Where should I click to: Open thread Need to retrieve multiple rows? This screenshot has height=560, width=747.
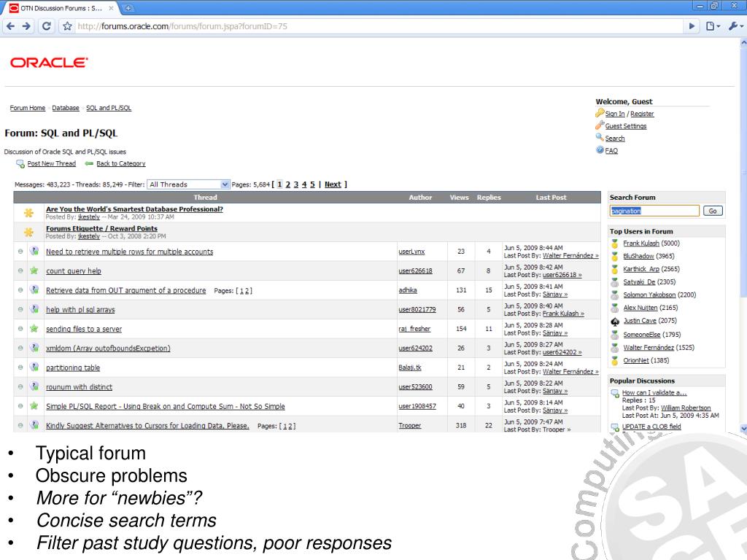[130, 252]
